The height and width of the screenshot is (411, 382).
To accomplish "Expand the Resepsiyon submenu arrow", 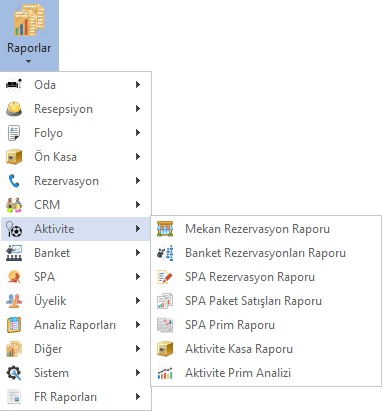I will click(138, 109).
